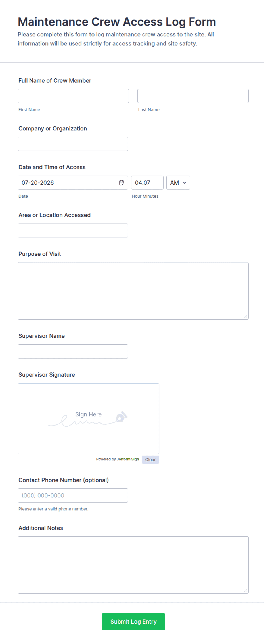Click the Additional Notes resize corner handle

pos(246,591)
